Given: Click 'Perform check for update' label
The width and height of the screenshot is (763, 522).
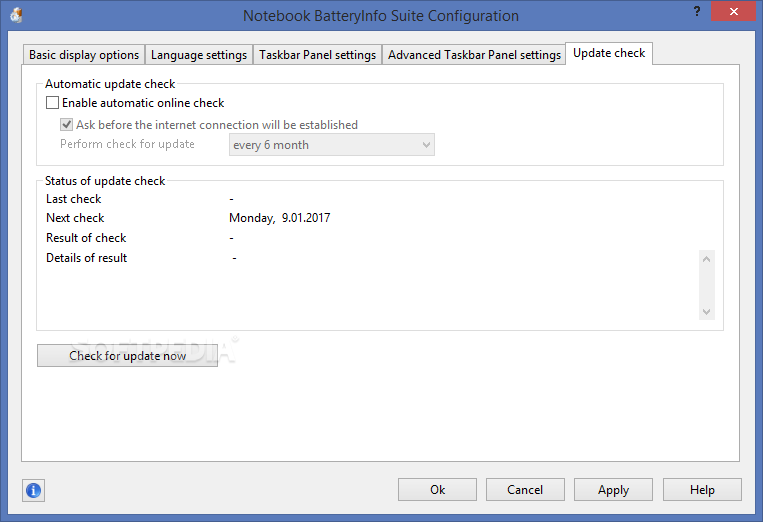Looking at the screenshot, I should (127, 144).
